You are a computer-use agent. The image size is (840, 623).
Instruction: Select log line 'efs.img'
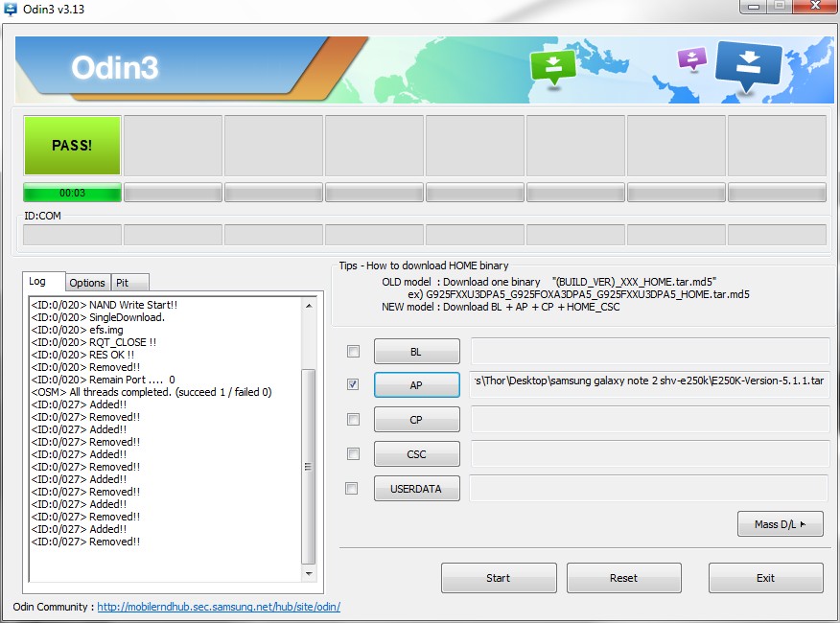(x=77, y=330)
